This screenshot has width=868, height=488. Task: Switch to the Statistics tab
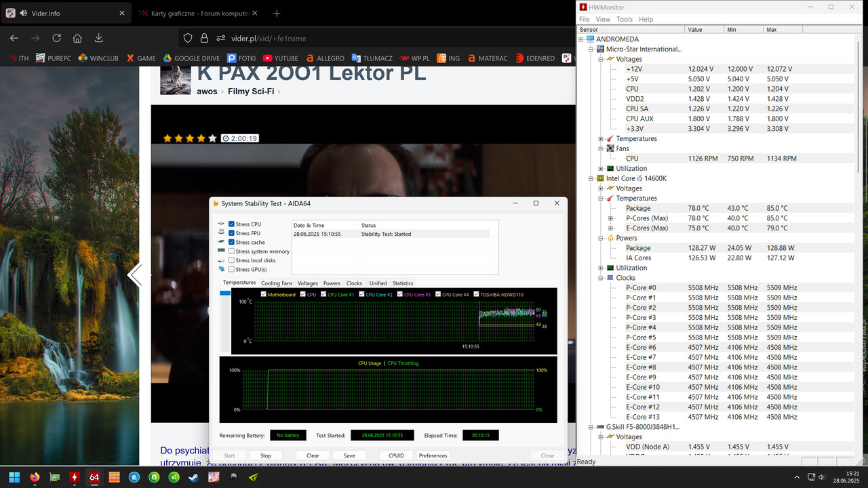click(x=403, y=283)
